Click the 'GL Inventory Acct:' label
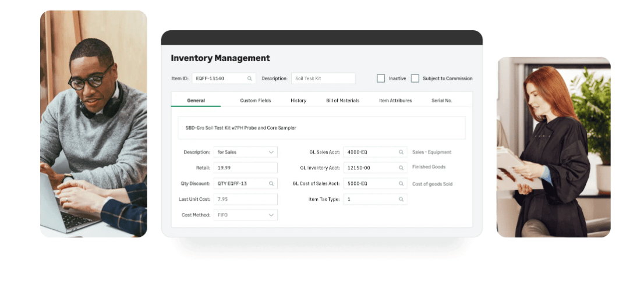 point(320,168)
